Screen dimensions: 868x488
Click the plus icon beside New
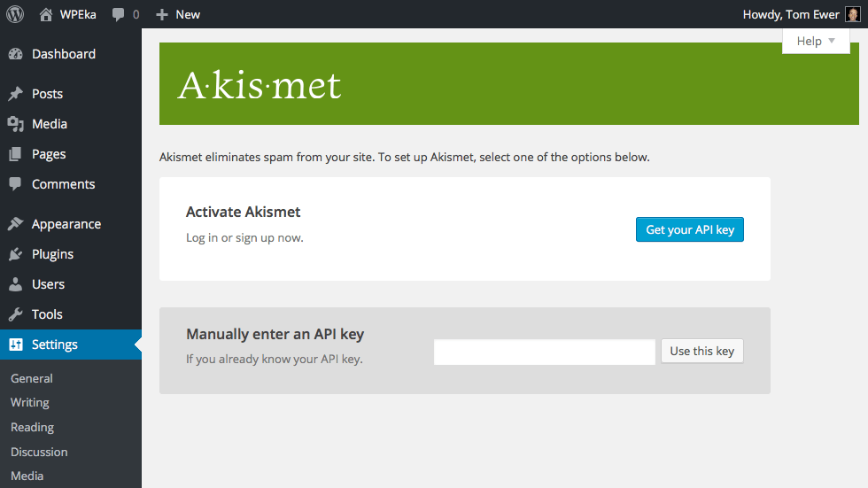161,14
